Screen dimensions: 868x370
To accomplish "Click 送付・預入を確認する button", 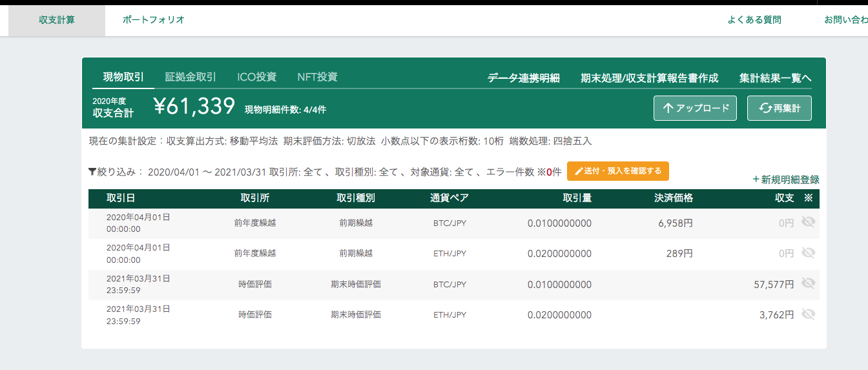I will [618, 171].
